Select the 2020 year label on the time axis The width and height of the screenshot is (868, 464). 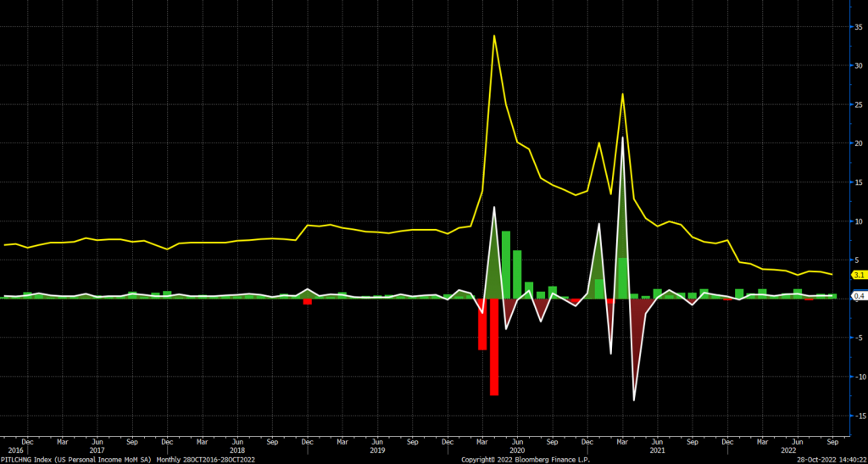pos(516,450)
